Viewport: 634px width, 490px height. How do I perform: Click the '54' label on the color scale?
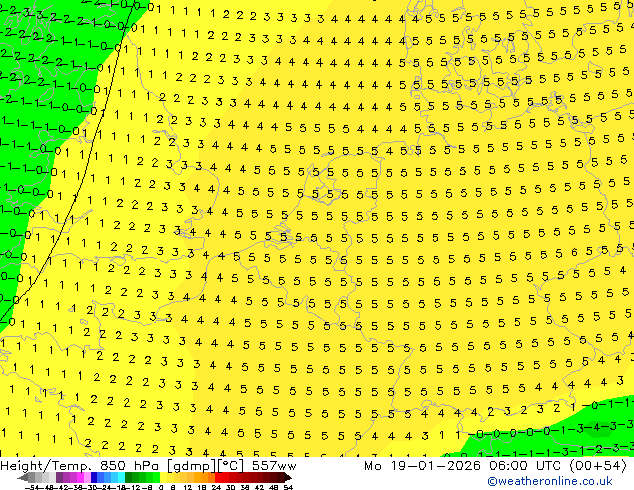(x=287, y=487)
